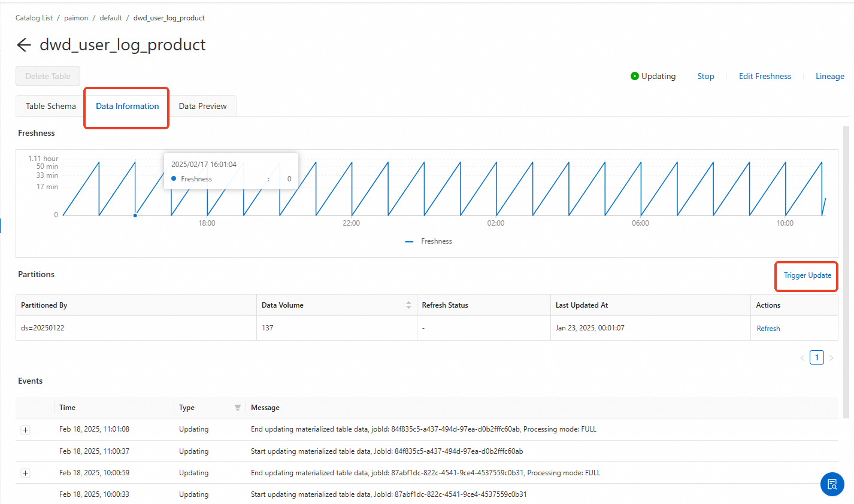Trigger an update for the partitions
854x504 pixels.
coord(806,276)
